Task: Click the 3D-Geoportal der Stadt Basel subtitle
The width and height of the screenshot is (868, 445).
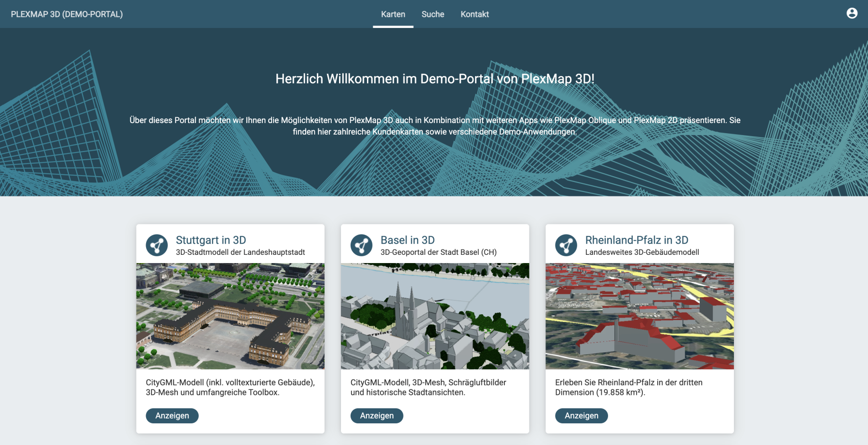Action: [x=438, y=252]
